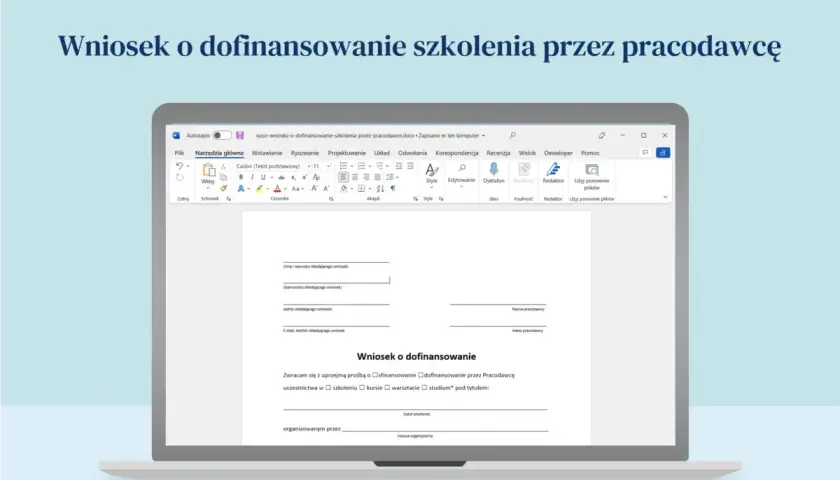Check the warsztacie checkbox
This screenshot has width=840, height=480.
pyautogui.click(x=387, y=387)
